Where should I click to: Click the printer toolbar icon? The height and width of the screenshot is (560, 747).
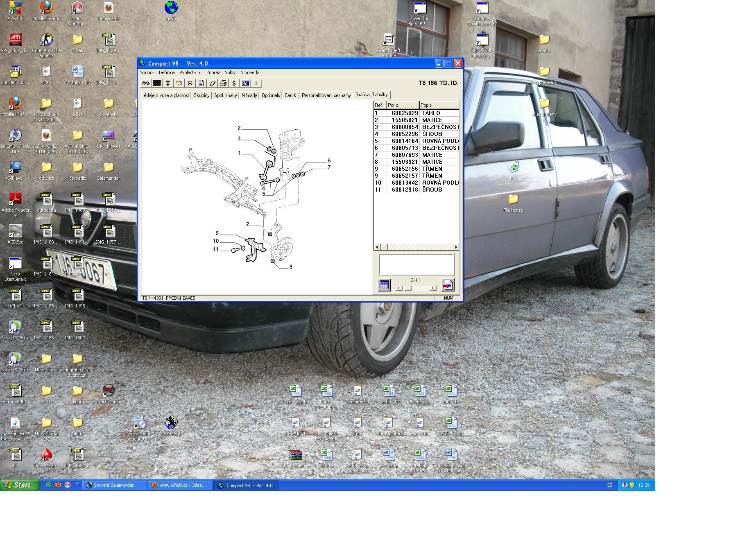pyautogui.click(x=223, y=83)
